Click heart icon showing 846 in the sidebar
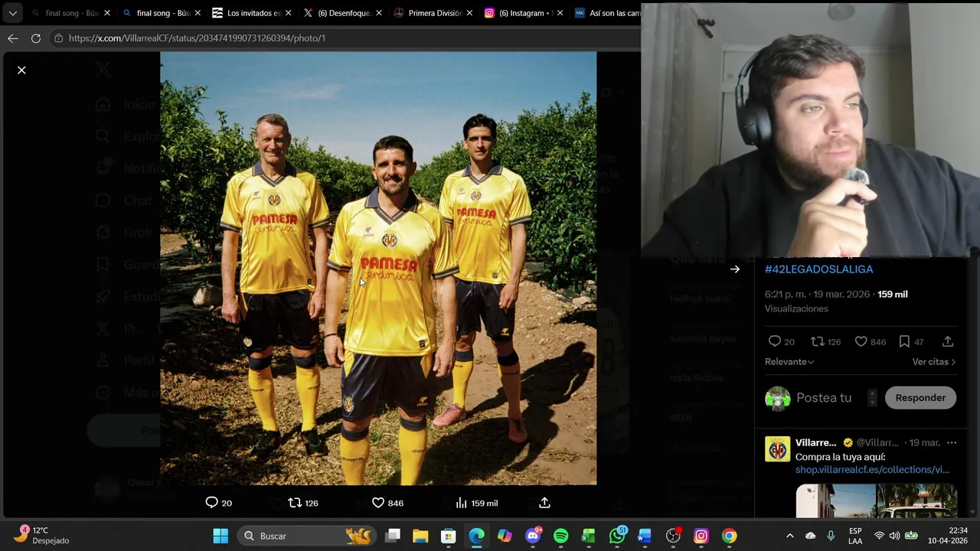Viewport: 980px width, 551px height. tap(861, 341)
